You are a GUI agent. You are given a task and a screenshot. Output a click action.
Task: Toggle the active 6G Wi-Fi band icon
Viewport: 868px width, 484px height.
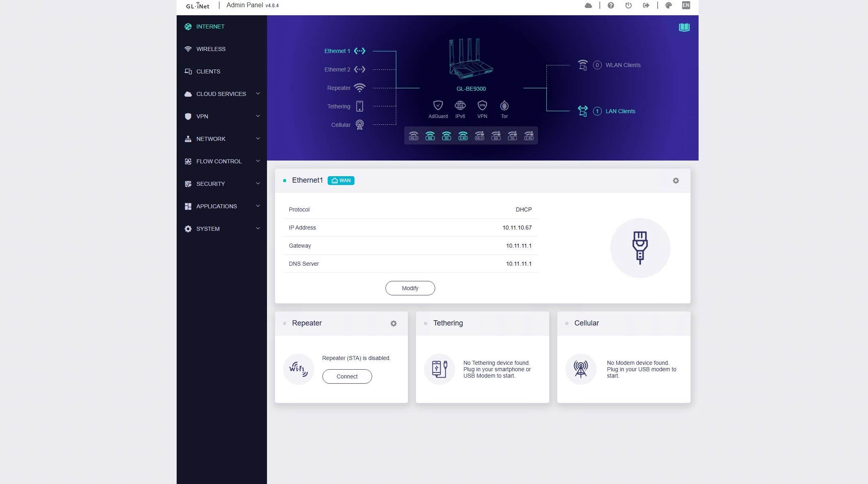pos(430,136)
